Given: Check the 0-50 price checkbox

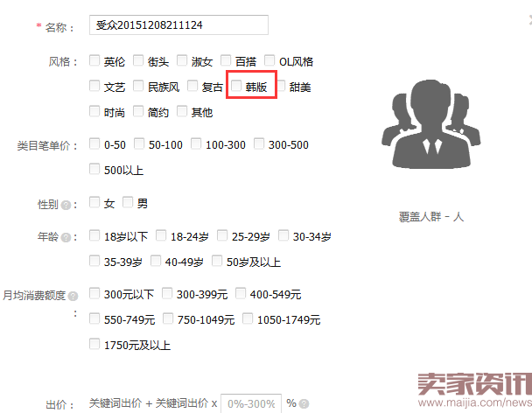Looking at the screenshot, I should [94, 143].
